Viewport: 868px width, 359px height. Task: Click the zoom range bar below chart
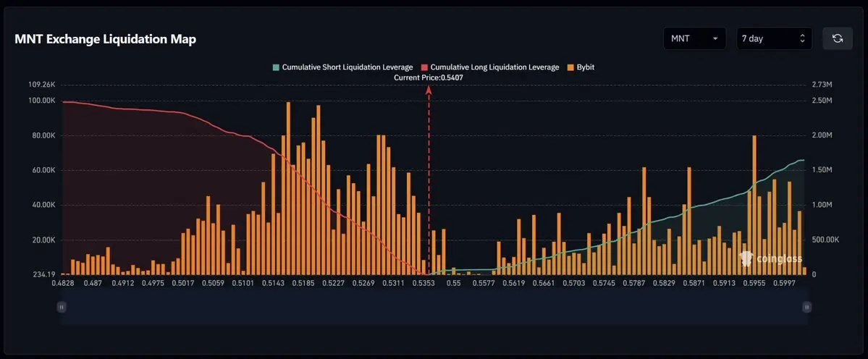click(434, 307)
